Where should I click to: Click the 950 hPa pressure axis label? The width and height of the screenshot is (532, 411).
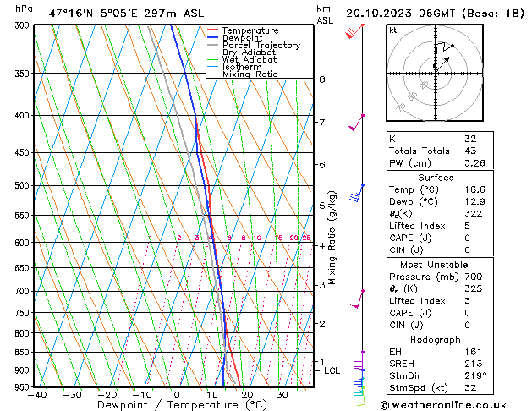point(24,387)
